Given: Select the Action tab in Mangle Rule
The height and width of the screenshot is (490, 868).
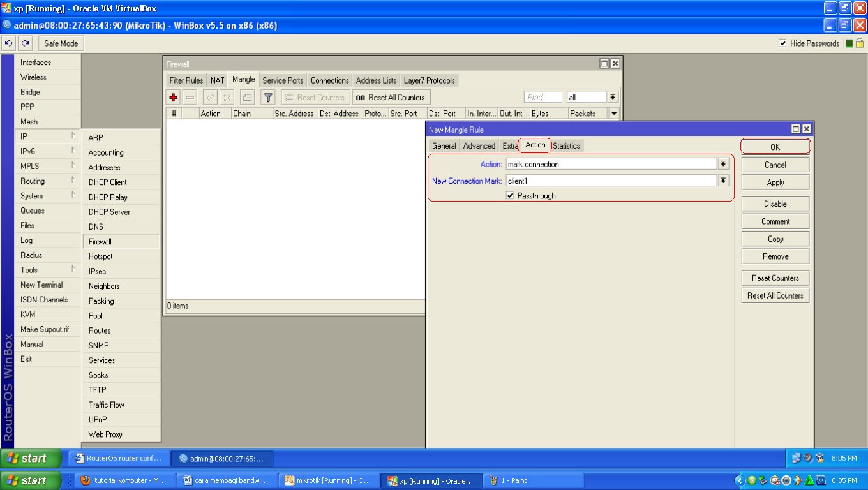Looking at the screenshot, I should [x=535, y=145].
